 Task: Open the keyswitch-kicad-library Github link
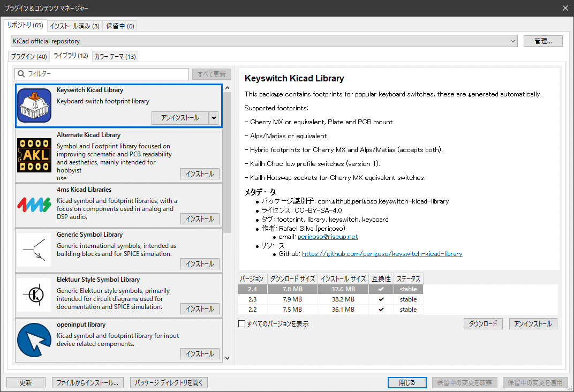[x=382, y=254]
